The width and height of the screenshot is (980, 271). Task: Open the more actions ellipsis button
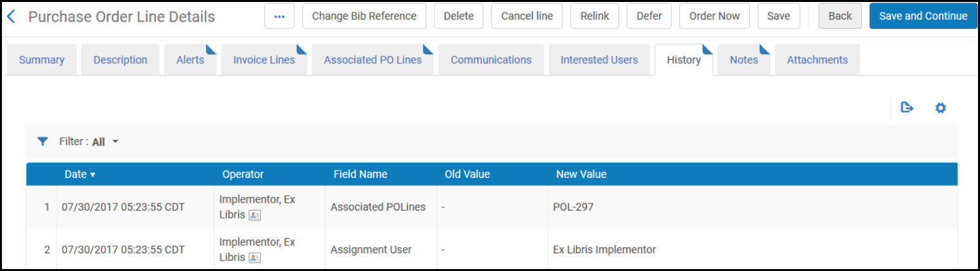[x=279, y=16]
